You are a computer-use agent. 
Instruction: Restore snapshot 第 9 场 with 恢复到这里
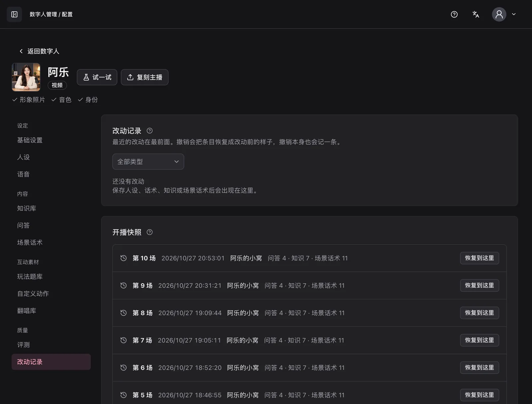(479, 285)
